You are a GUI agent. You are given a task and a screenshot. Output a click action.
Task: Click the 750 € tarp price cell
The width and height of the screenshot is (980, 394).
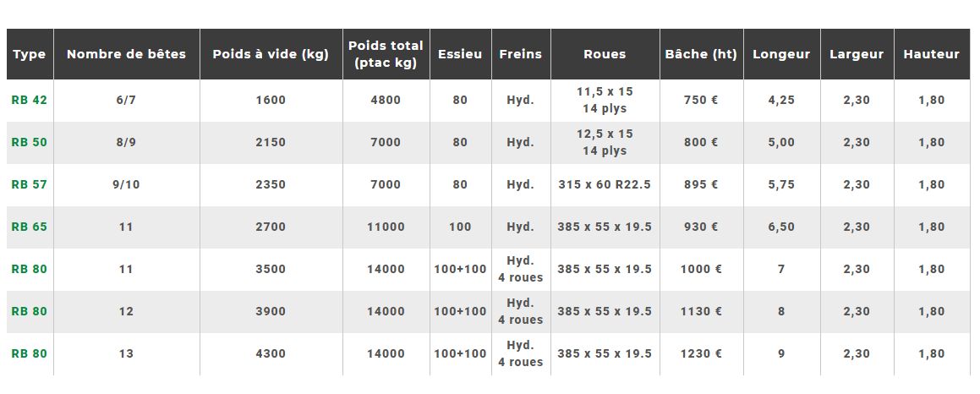point(701,100)
